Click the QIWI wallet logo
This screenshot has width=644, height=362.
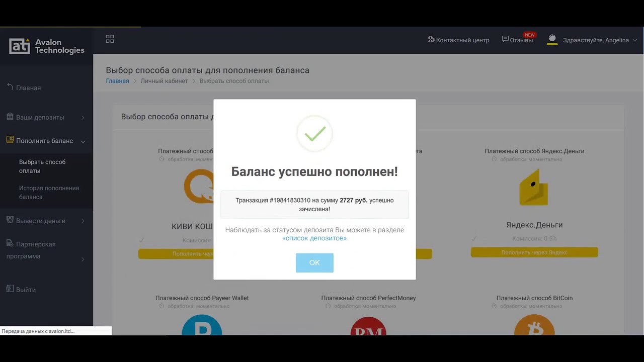coord(198,187)
